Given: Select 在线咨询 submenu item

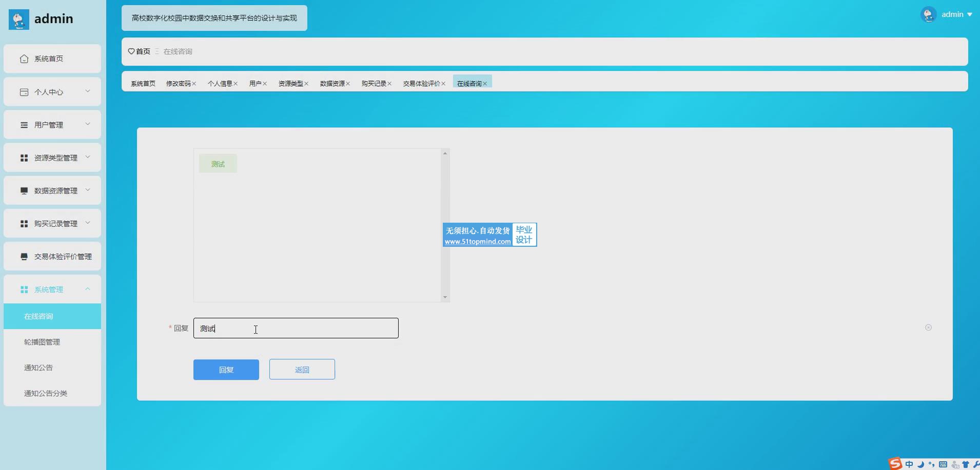Looking at the screenshot, I should tap(52, 316).
